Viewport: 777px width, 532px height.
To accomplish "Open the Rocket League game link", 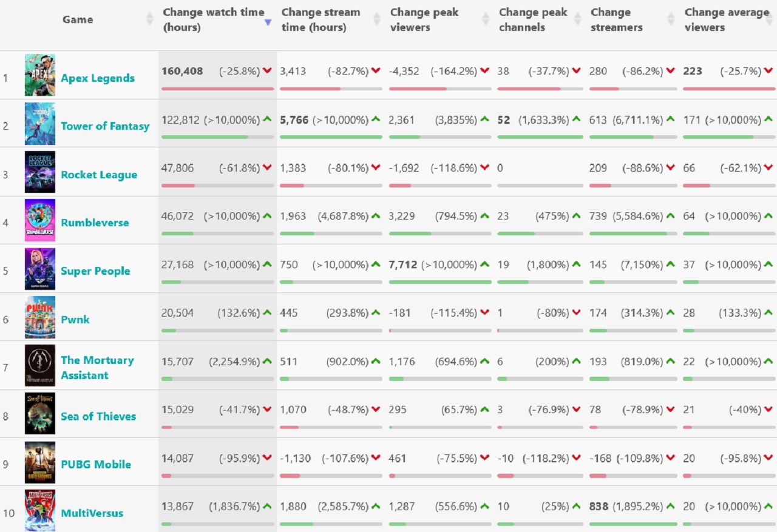I will 99,175.
